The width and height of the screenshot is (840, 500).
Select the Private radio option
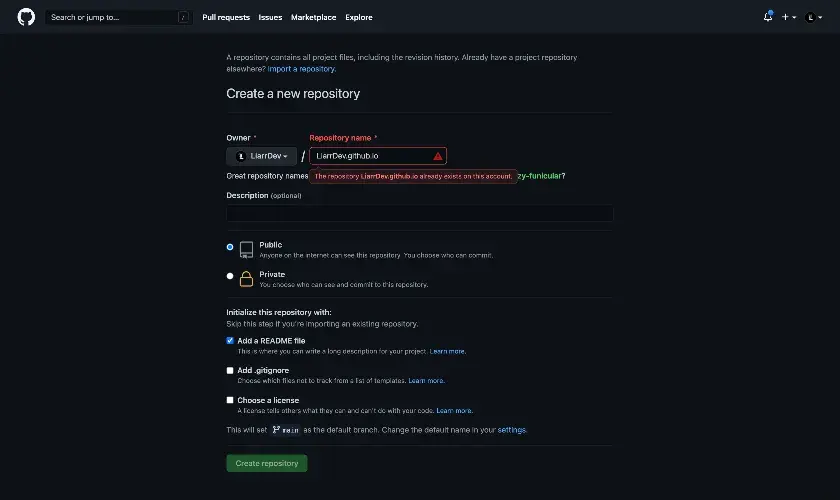click(230, 276)
